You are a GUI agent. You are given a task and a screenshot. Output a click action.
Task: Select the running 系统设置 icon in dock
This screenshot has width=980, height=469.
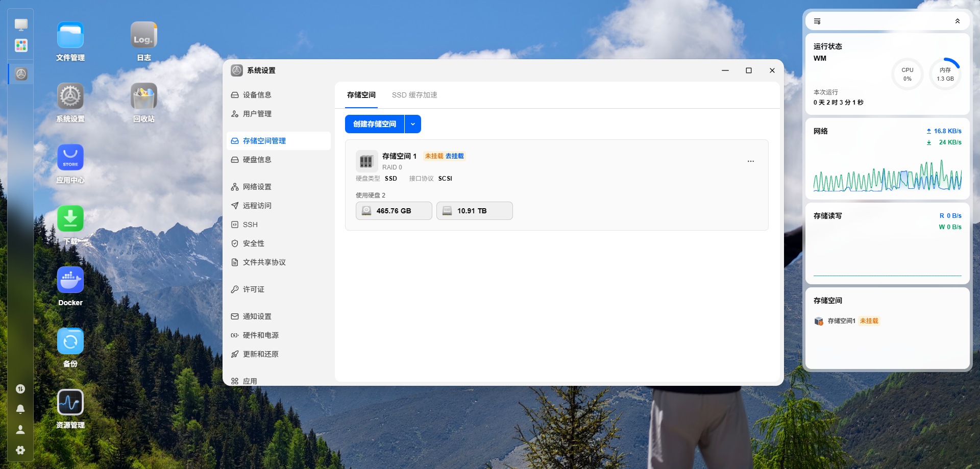coord(21,74)
